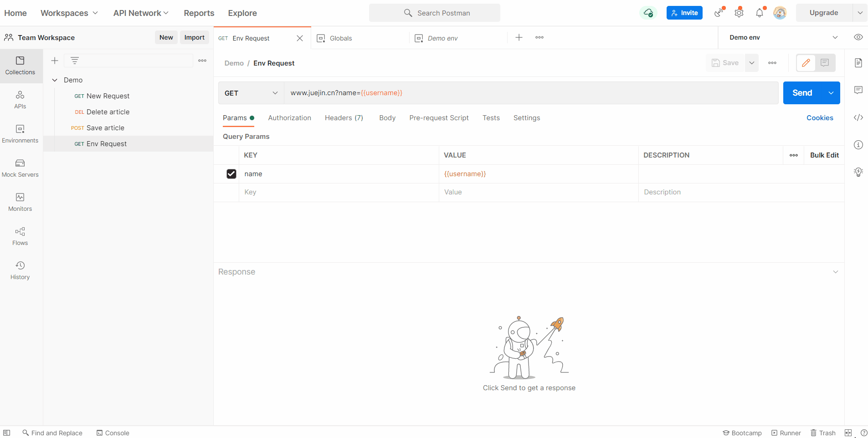Switch to the Authorization tab
The image size is (868, 438).
(x=290, y=118)
